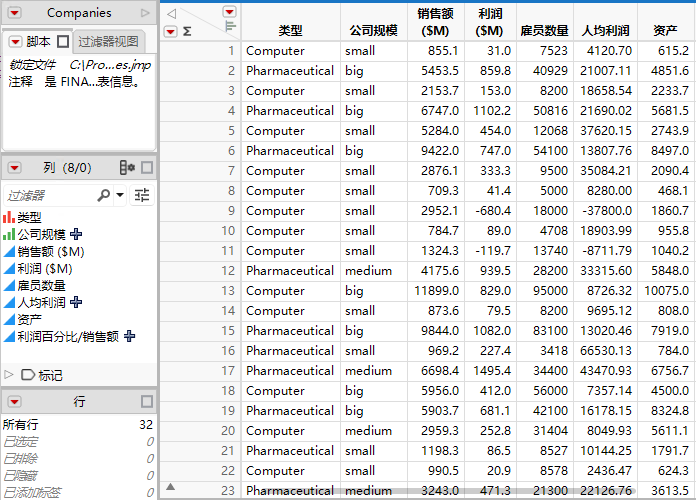Expand the 标记 section disclosure triangle
The height and width of the screenshot is (500, 696).
tap(8, 374)
